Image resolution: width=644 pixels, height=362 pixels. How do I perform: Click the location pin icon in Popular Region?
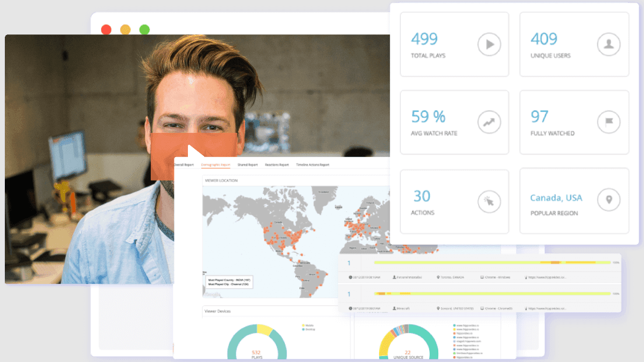[x=608, y=200]
